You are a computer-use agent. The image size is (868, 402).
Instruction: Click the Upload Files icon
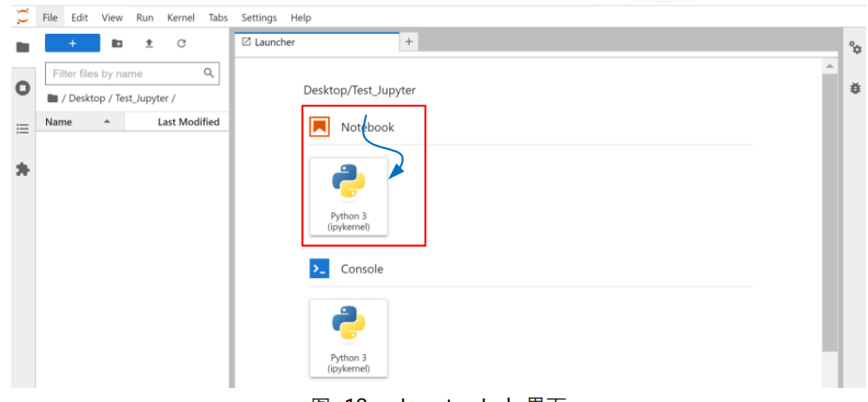149,43
